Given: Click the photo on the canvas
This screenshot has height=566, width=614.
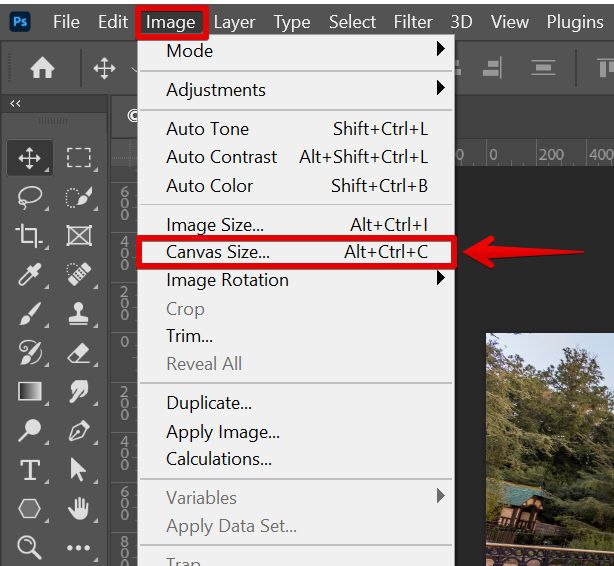Looking at the screenshot, I should [550, 450].
